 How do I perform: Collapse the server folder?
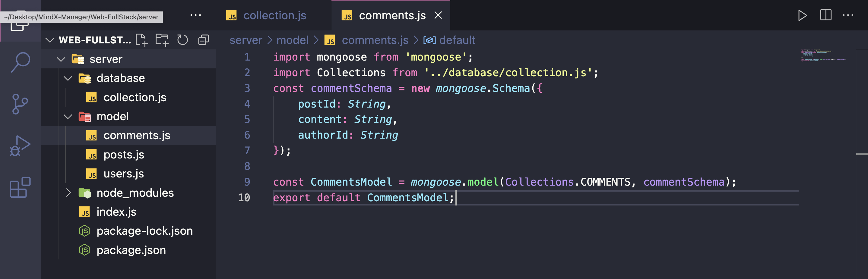tap(61, 59)
